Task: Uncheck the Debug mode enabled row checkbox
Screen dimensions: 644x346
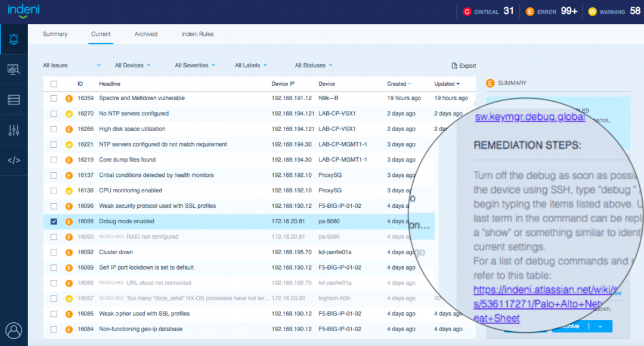Action: [x=54, y=222]
